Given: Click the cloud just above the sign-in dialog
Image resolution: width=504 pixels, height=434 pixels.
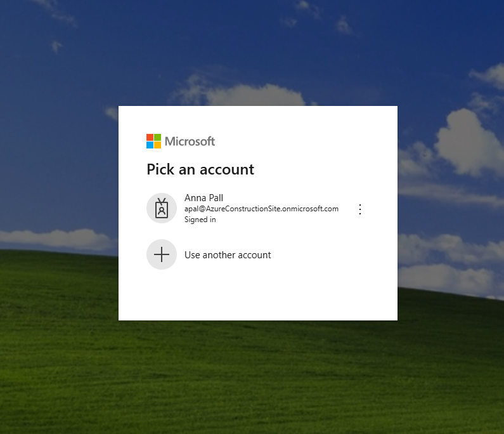Looking at the screenshot, I should point(254,95).
